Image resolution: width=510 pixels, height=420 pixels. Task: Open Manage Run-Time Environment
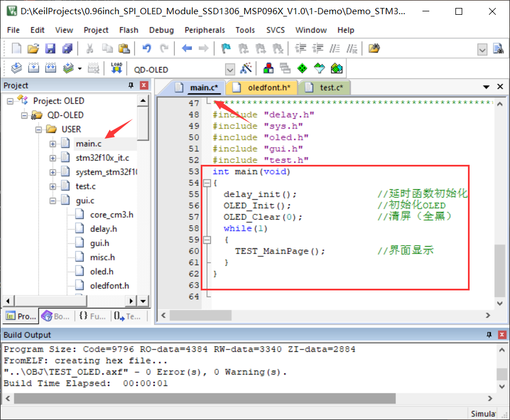pyautogui.click(x=302, y=69)
